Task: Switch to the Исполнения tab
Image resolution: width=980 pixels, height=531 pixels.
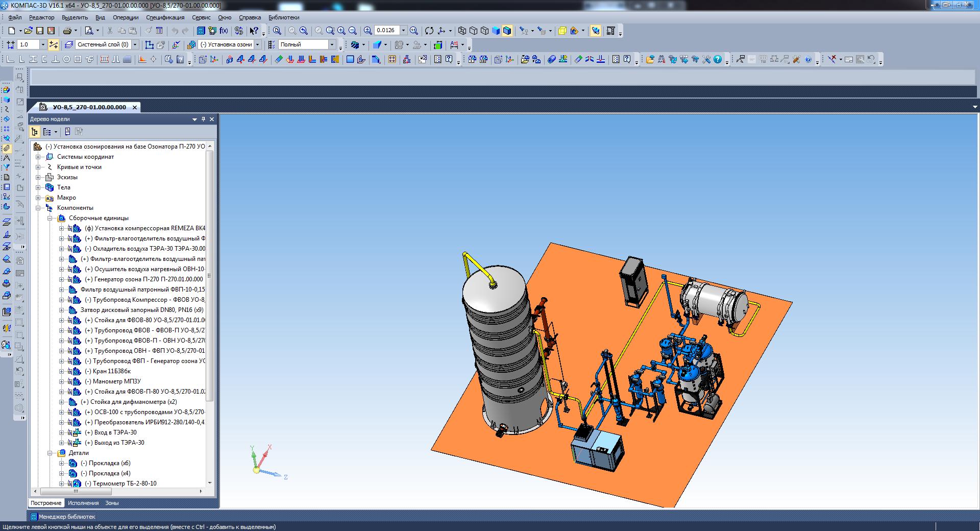Action: tap(83, 503)
